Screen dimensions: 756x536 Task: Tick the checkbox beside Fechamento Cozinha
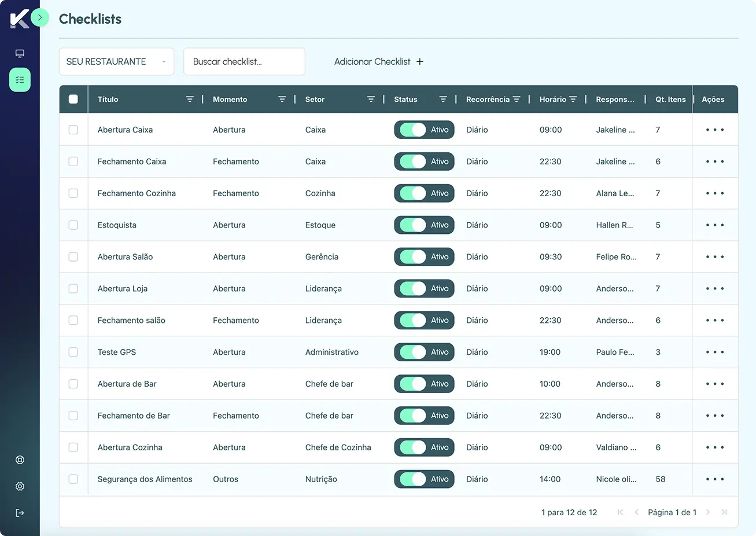click(73, 193)
